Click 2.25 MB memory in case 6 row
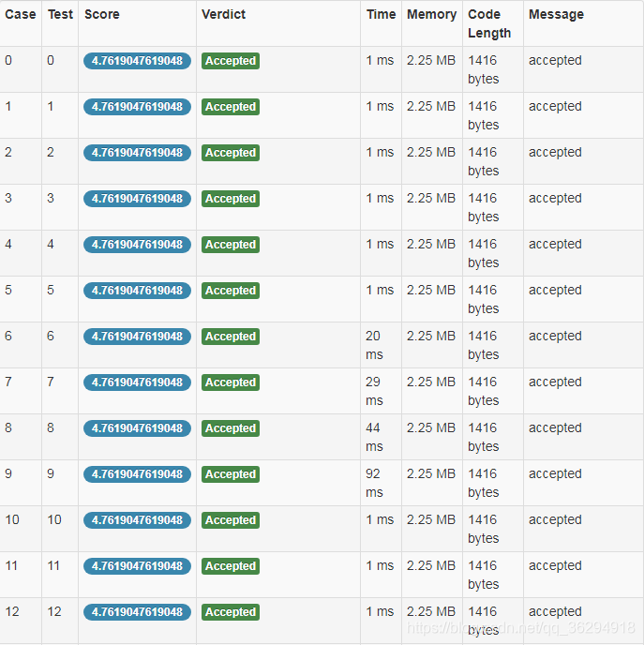The width and height of the screenshot is (644, 645). pos(431,336)
